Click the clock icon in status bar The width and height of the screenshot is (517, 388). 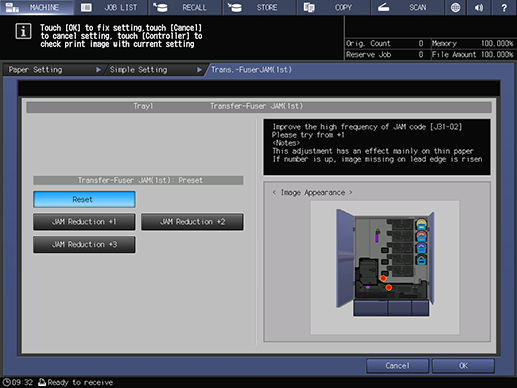(x=6, y=382)
